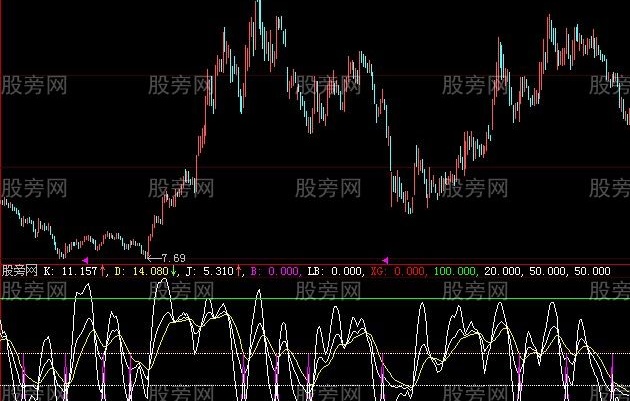Select the magenta B: 0.000 readout
The width and height of the screenshot is (630, 401).
[274, 271]
